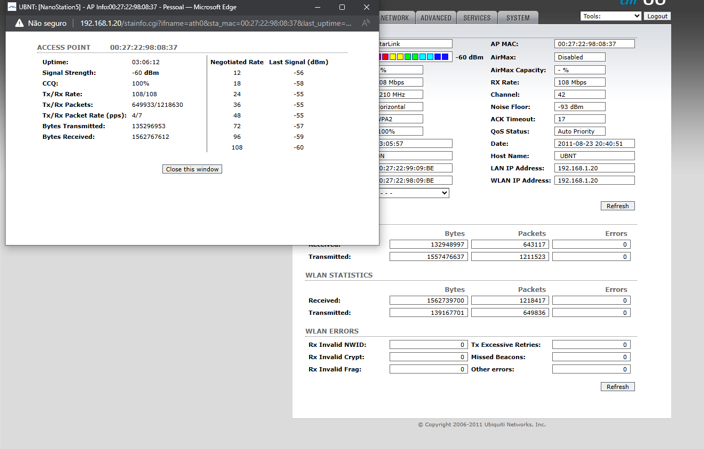The image size is (704, 449).
Task: Switch to the Network tab
Action: tap(395, 18)
